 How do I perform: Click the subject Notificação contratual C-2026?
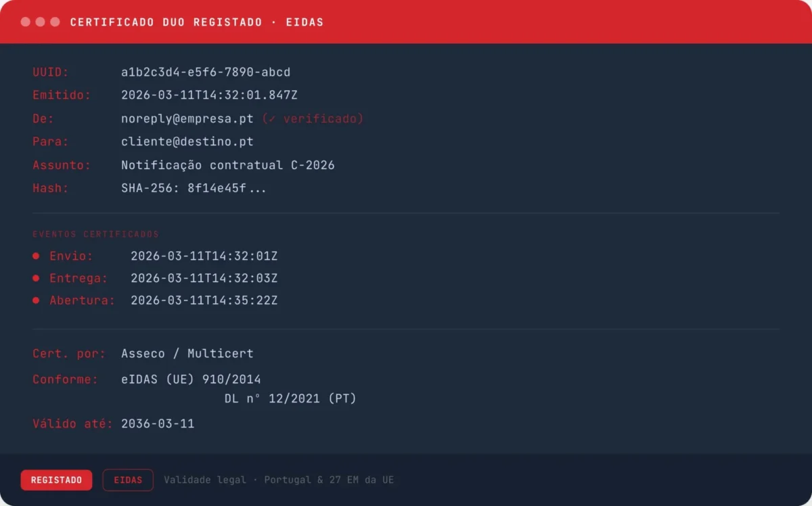[x=227, y=165]
